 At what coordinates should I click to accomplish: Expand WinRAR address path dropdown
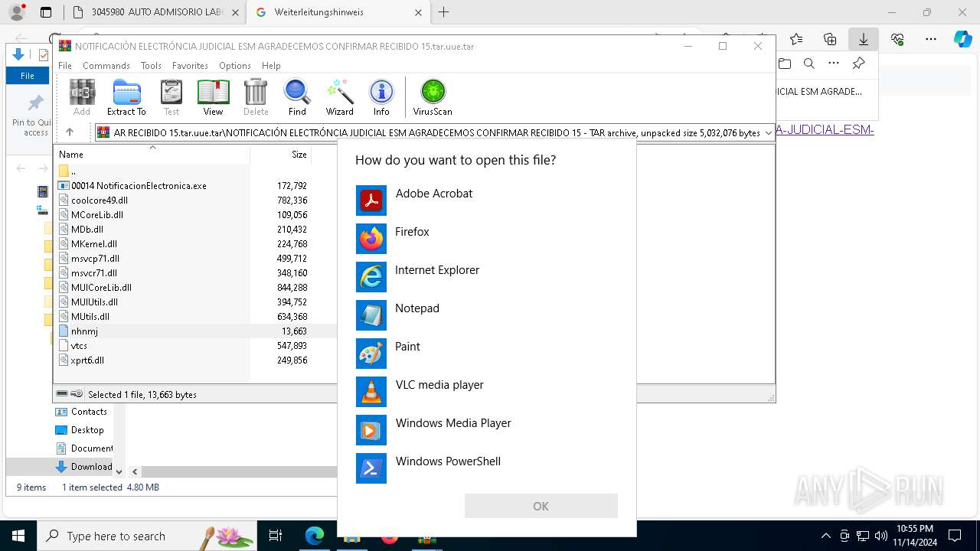click(x=769, y=133)
